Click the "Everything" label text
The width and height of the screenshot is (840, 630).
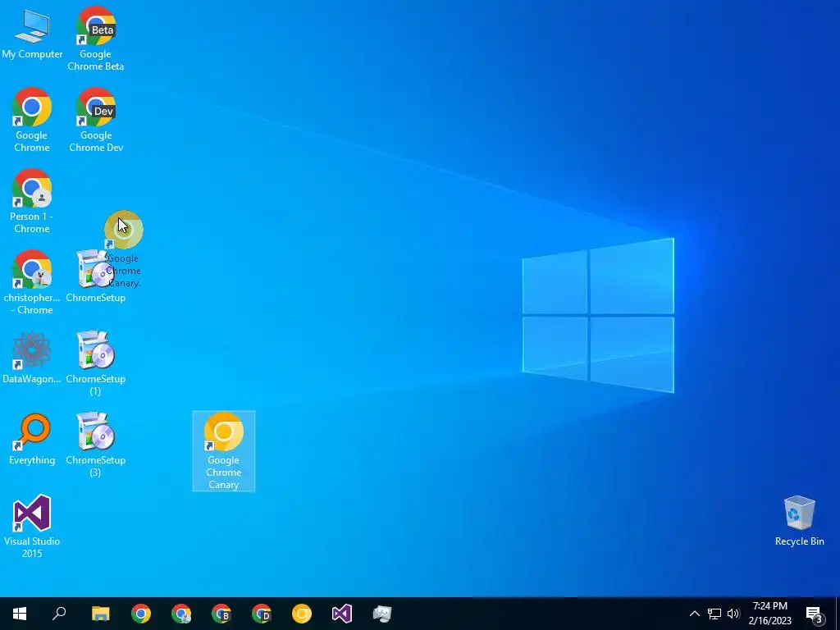click(x=32, y=460)
